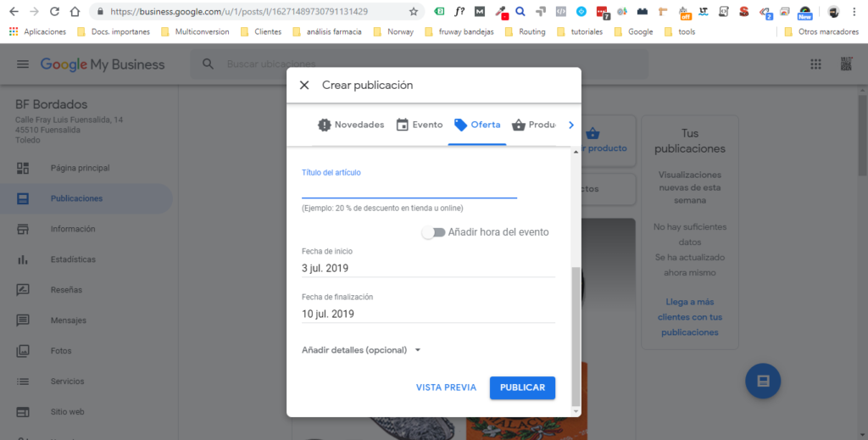The height and width of the screenshot is (440, 868).
Task: Open Google bookmark folder
Action: pos(634,32)
